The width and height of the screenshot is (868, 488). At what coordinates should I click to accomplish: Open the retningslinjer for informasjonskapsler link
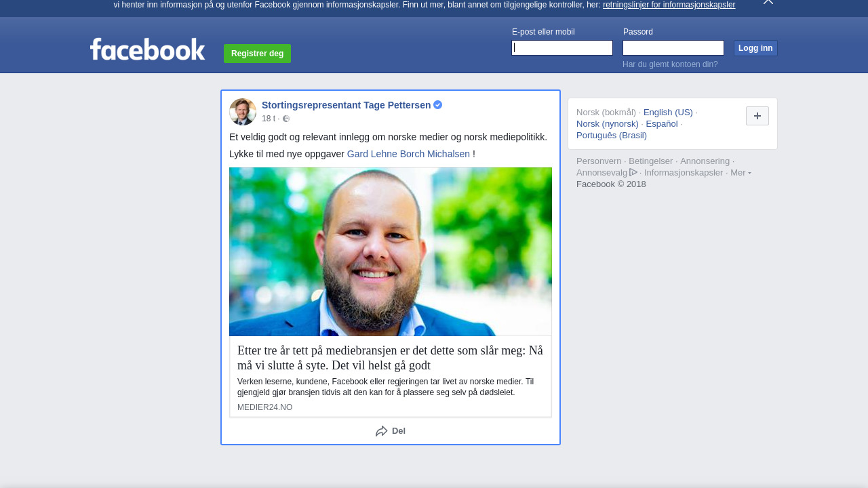(x=669, y=5)
